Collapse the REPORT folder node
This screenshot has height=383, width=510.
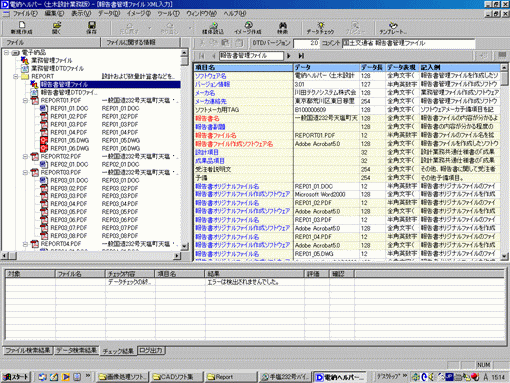pyautogui.click(x=16, y=76)
